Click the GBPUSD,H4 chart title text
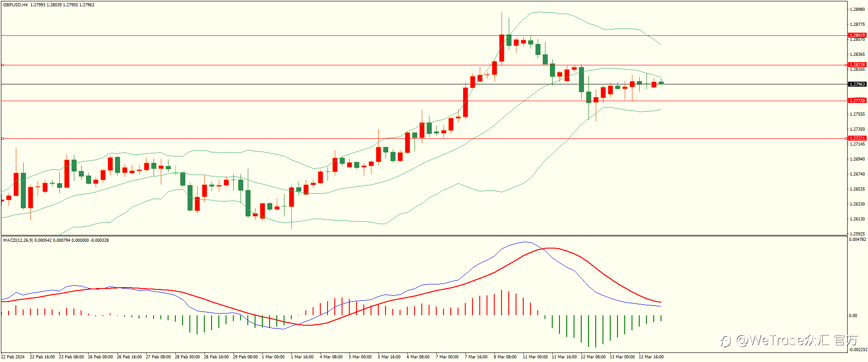This screenshot has height=362, width=868. [15, 5]
